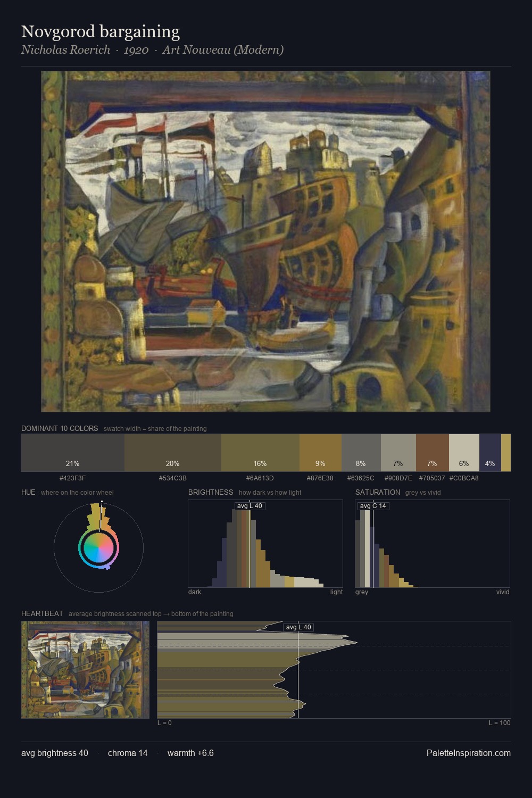
Task: Click hex code label '#423F3F'
Action: (x=73, y=478)
